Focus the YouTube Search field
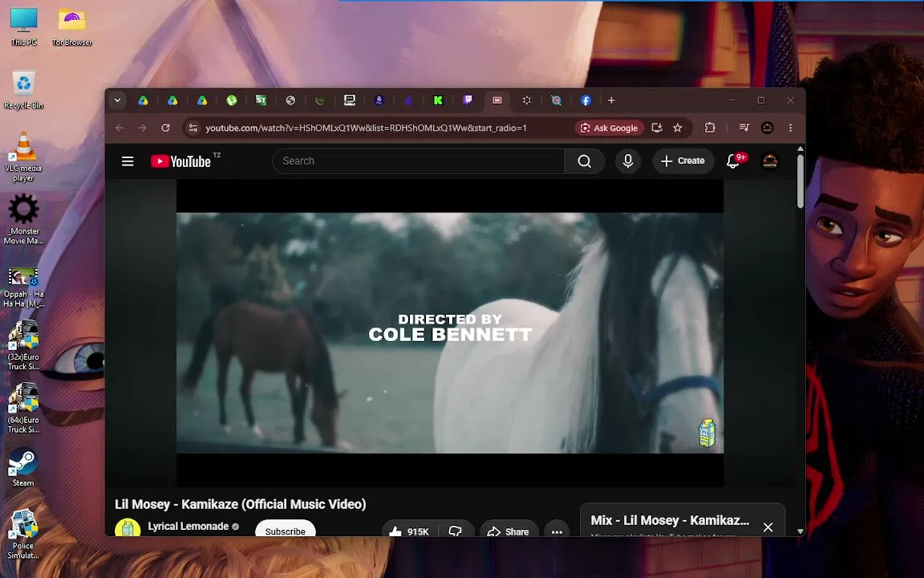This screenshot has height=578, width=924. (417, 161)
